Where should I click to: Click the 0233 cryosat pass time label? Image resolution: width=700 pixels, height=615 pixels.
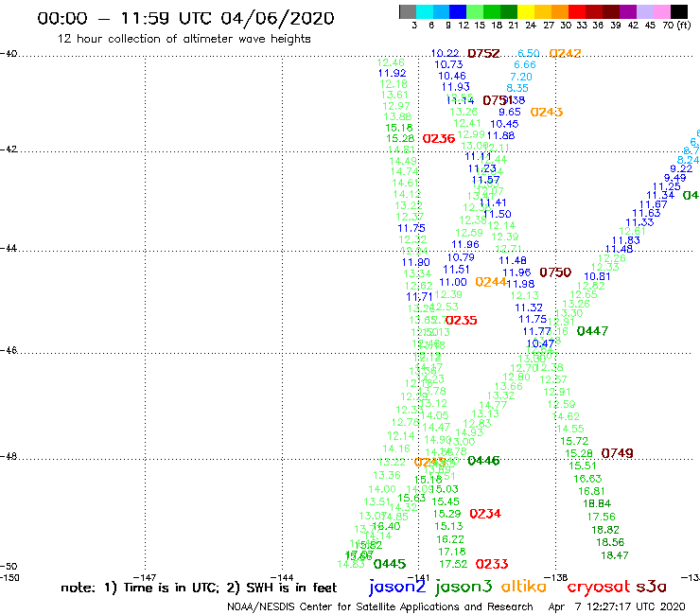pos(492,564)
